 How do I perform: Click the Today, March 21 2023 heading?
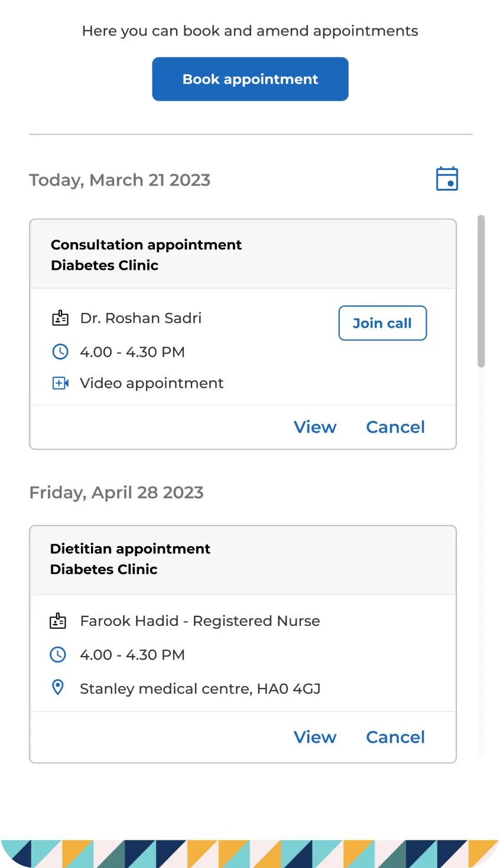click(x=120, y=180)
